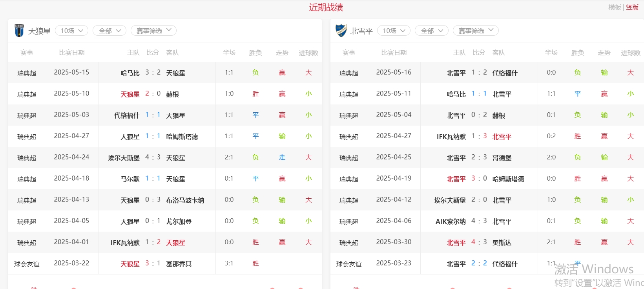This screenshot has width=644, height=289.
Task: Switch to 竖版 layout view
Action: (x=632, y=7)
